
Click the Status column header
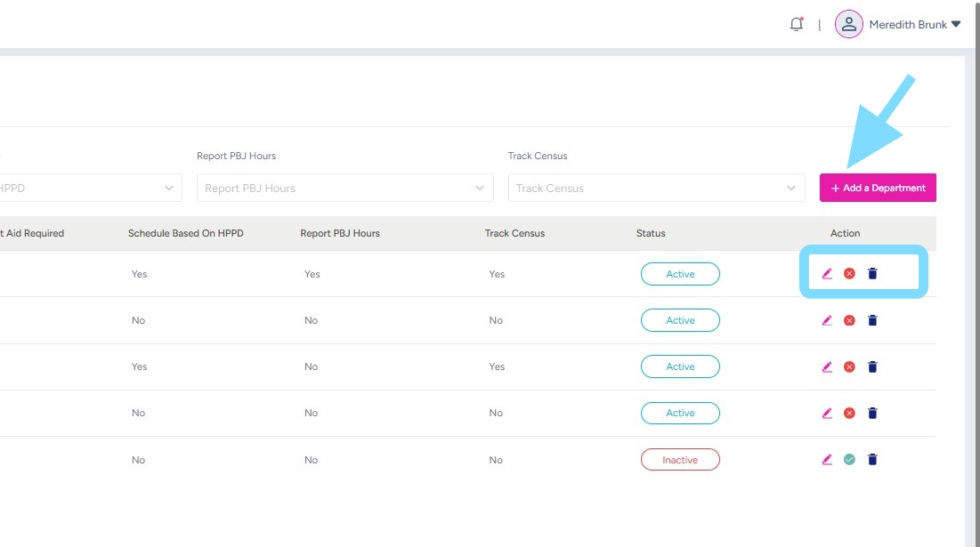[651, 233]
